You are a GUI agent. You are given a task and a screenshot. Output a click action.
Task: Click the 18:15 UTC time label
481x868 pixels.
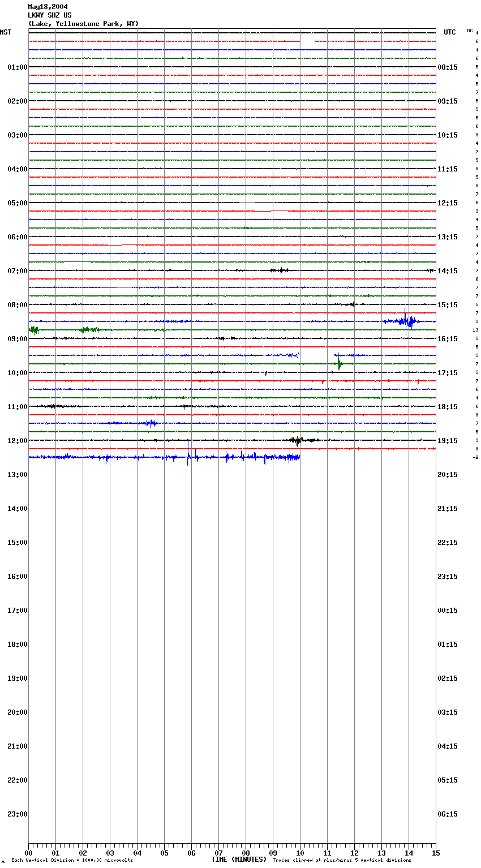448,407
